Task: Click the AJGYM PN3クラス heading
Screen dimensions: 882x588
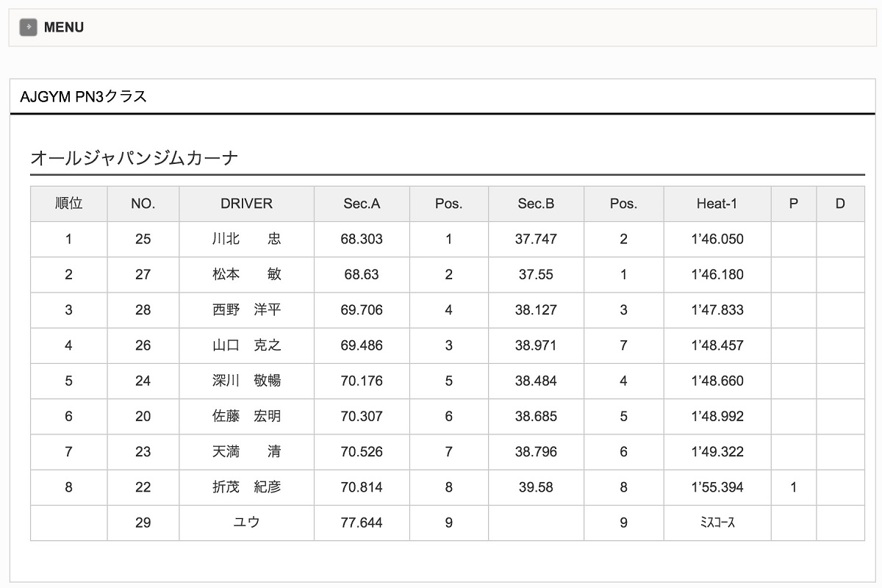Action: pos(84,96)
